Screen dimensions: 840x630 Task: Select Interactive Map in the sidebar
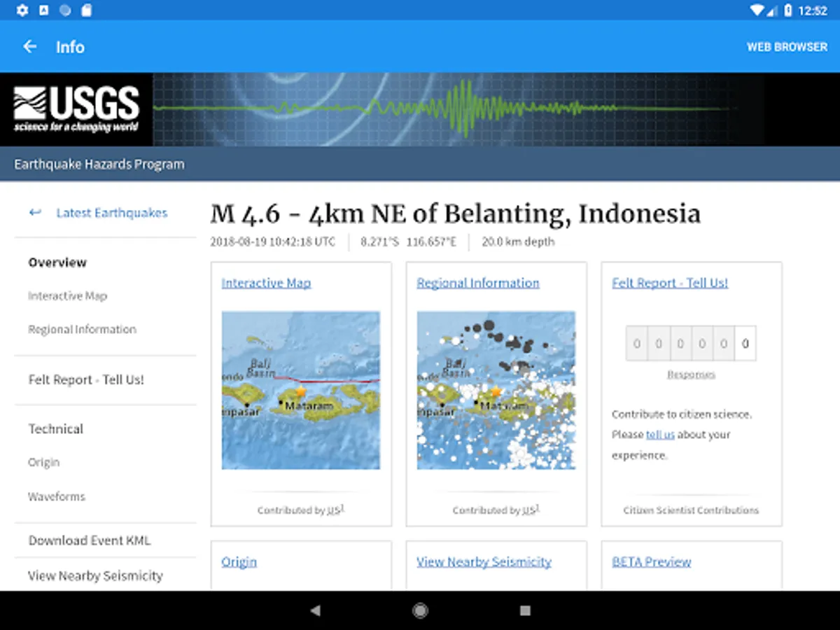[68, 296]
